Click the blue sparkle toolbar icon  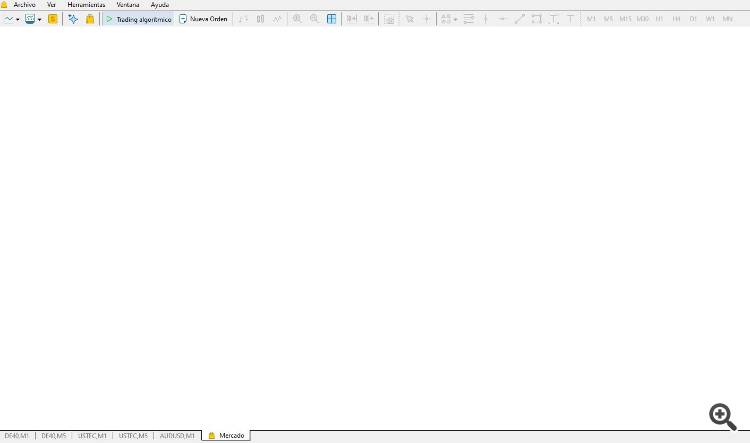(73, 19)
